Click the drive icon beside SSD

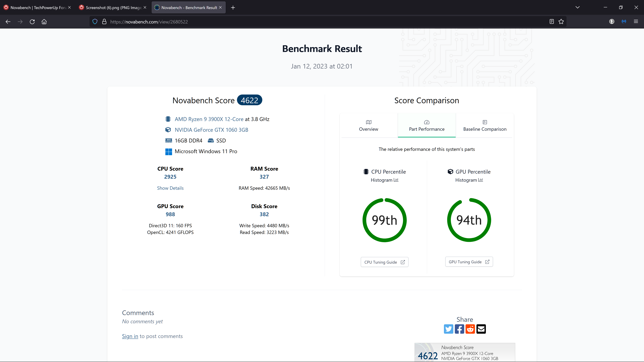[211, 141]
